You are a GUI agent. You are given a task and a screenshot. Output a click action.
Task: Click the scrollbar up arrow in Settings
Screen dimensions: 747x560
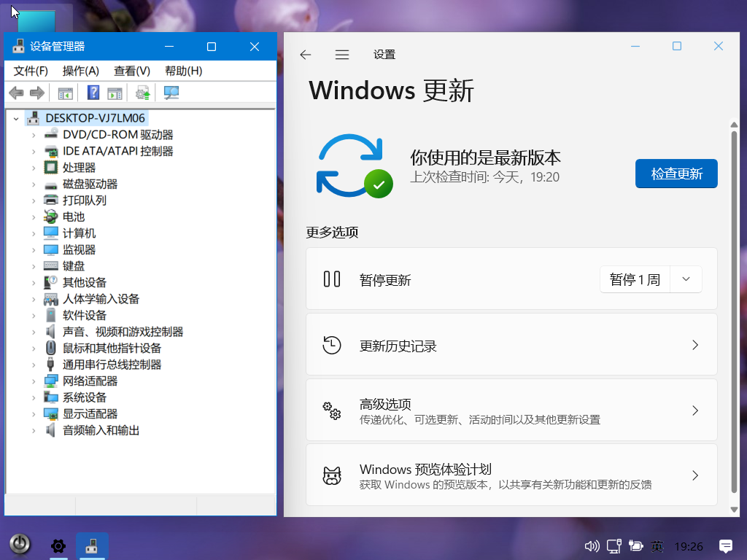(x=734, y=124)
